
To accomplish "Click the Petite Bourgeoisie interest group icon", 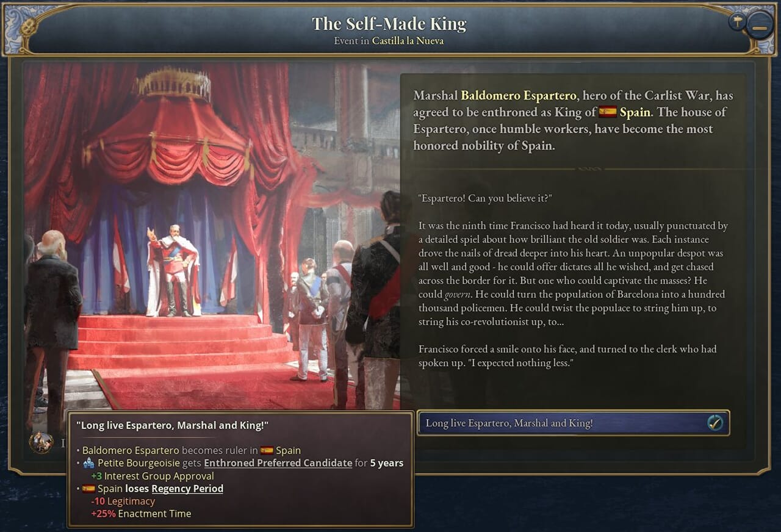I will [x=88, y=463].
